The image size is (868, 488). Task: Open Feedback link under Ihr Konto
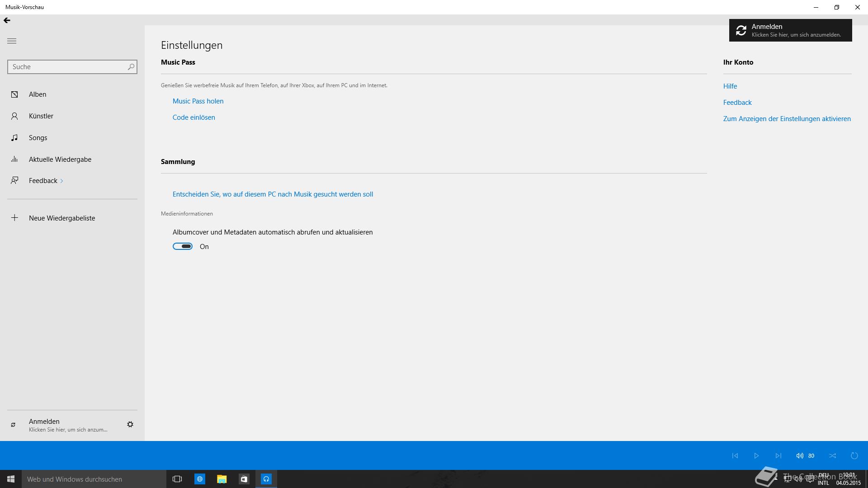[x=737, y=103]
